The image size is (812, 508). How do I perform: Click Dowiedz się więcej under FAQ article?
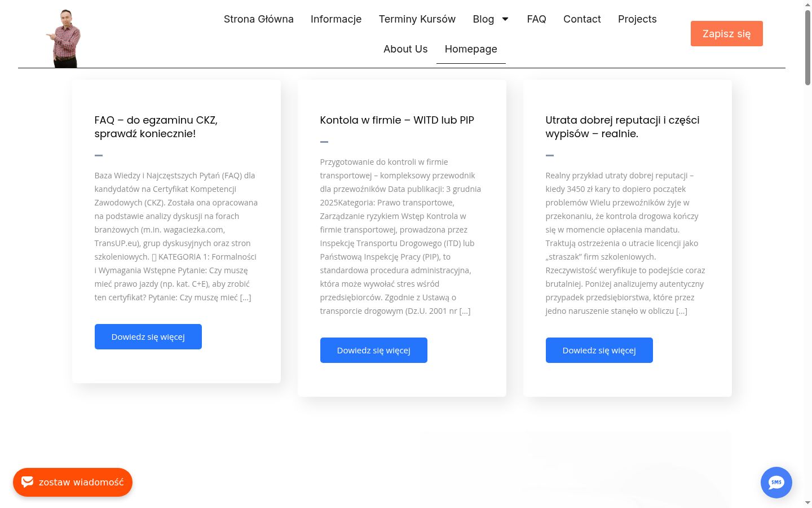click(x=148, y=337)
